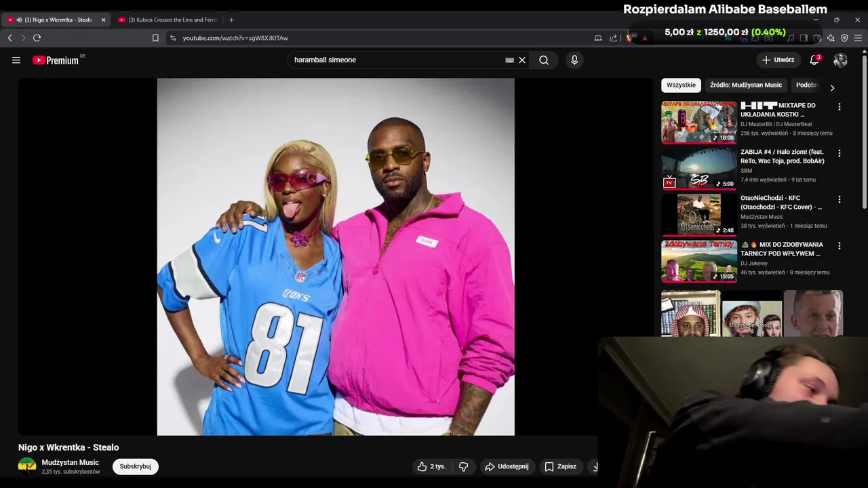Image resolution: width=868 pixels, height=488 pixels.
Task: Click the magnifier search button
Action: (x=544, y=60)
